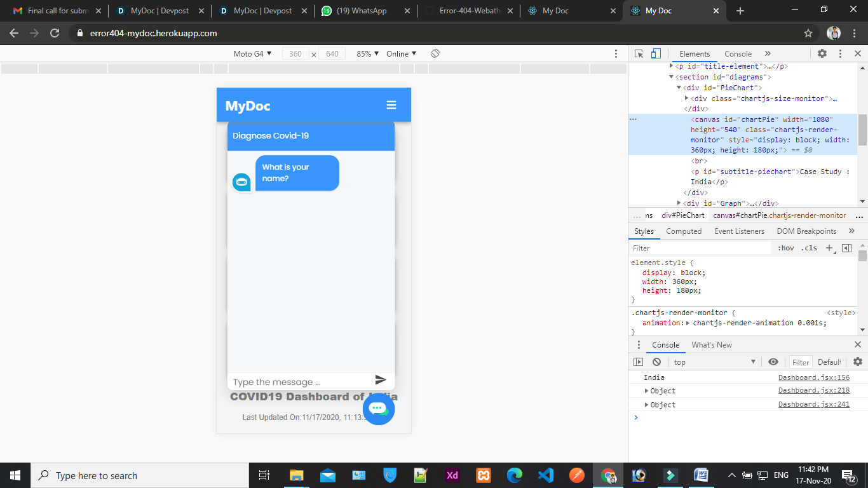Open the Chrome profile avatar

point(834,33)
